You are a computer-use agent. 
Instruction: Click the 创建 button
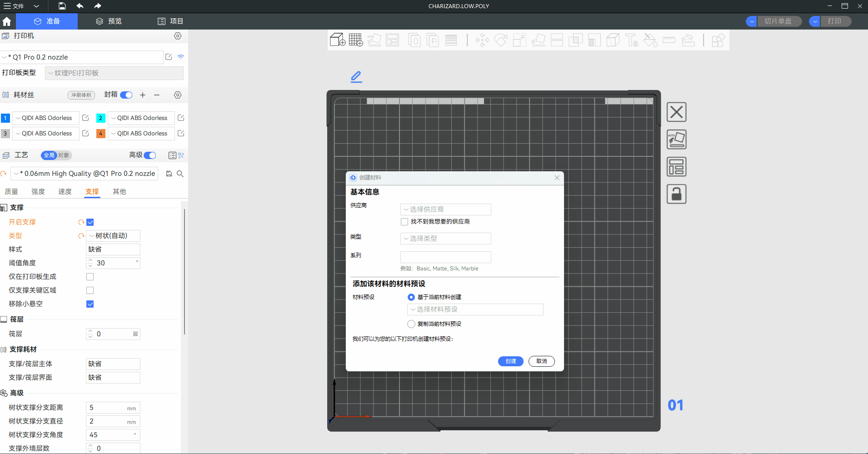coord(510,361)
